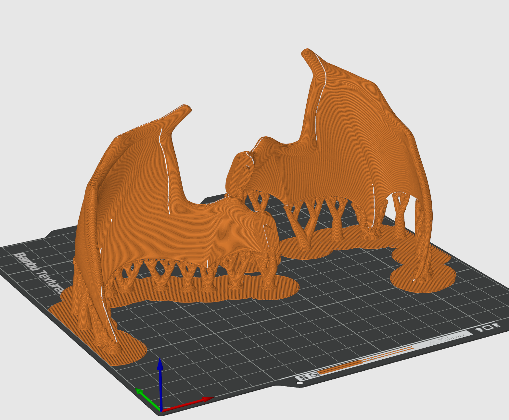Click the left nozzle icon near plate corner
The width and height of the screenshot is (509, 420).
480,329
